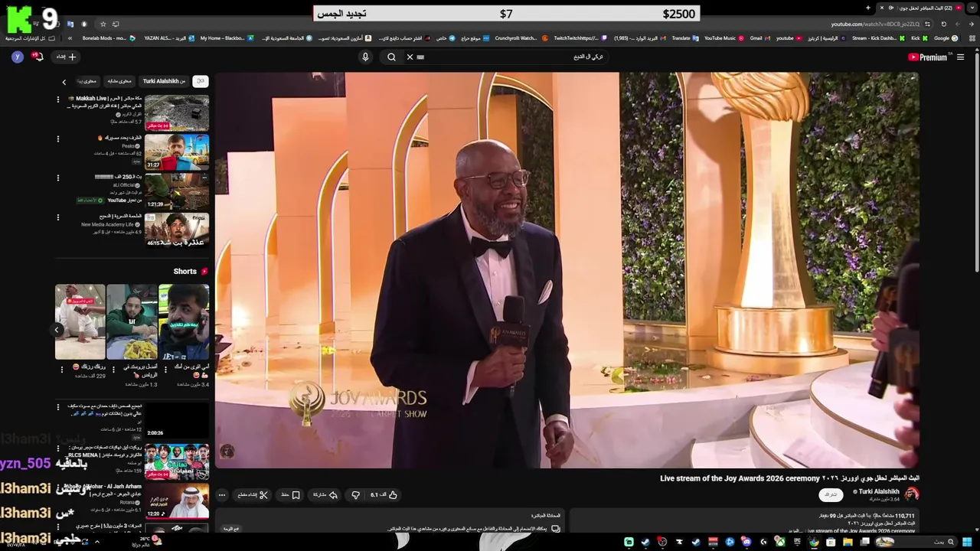
Task: Open the RLCS MENA video thumbnail
Action: 177,461
